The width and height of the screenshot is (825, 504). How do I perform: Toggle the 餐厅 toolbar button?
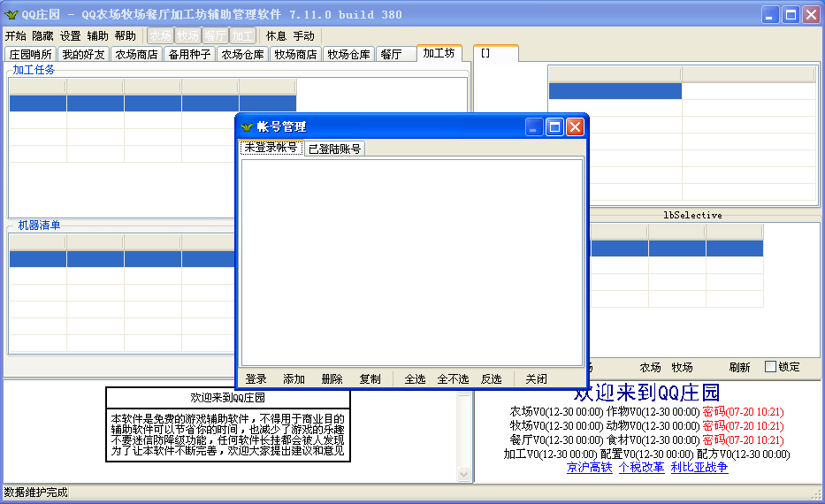click(x=215, y=35)
